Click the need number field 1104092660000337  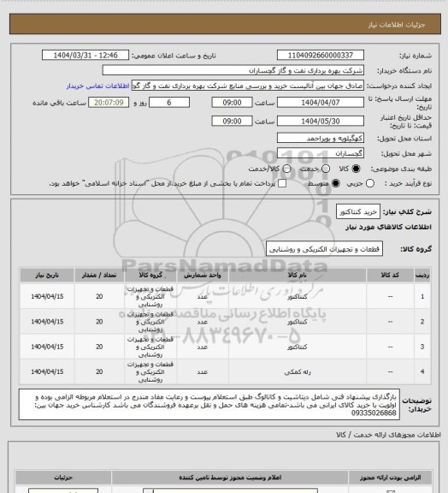(x=321, y=56)
